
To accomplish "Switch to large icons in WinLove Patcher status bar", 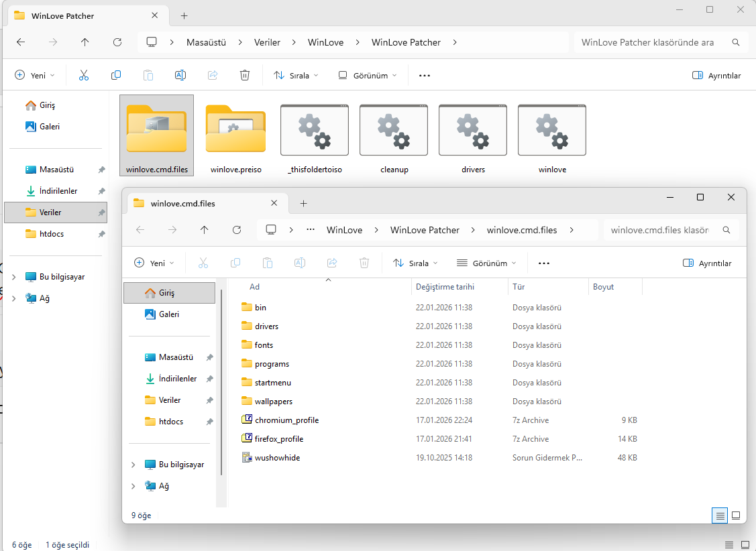I will (745, 545).
